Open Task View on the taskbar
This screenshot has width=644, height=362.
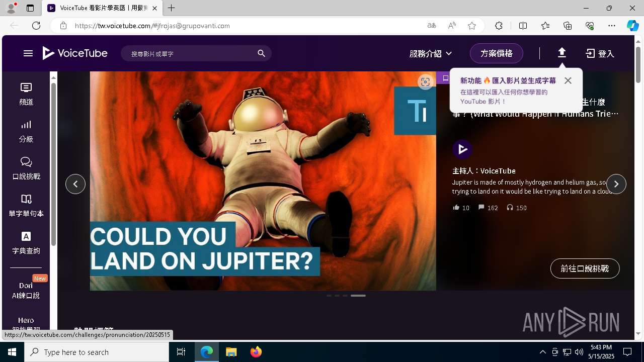(181, 352)
